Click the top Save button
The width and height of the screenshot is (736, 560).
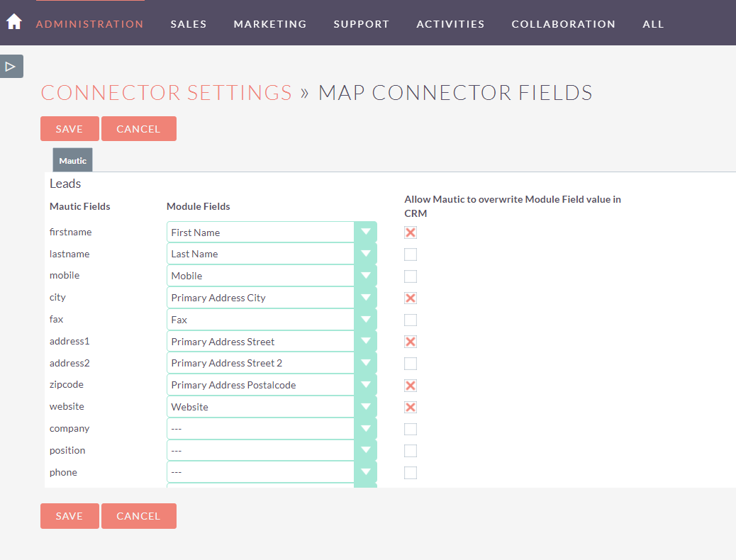click(x=69, y=129)
